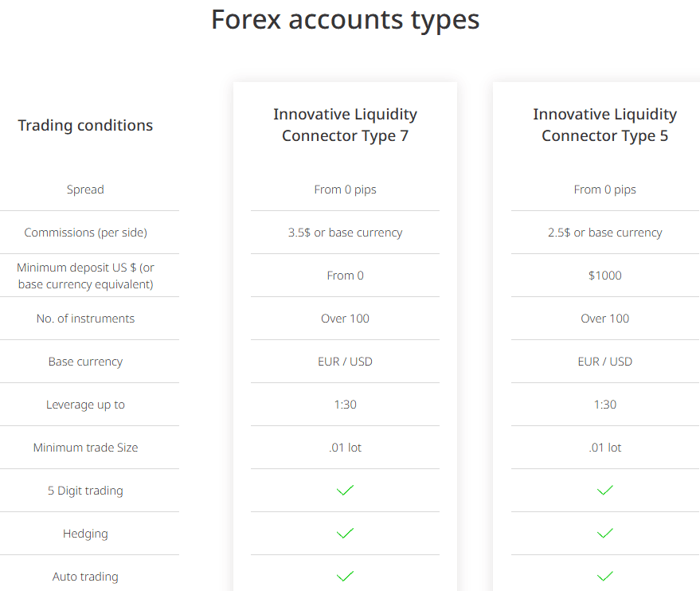The height and width of the screenshot is (591, 700).
Task: Expand the Leverage up to row
Action: tap(85, 404)
